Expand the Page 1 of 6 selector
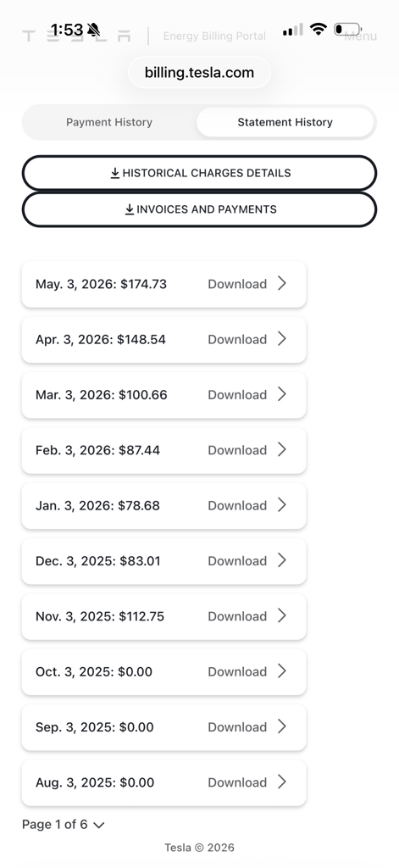The height and width of the screenshot is (868, 399). pyautogui.click(x=63, y=825)
